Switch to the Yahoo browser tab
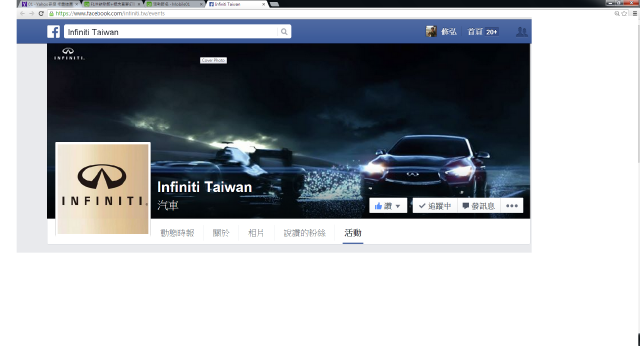 (x=49, y=4)
